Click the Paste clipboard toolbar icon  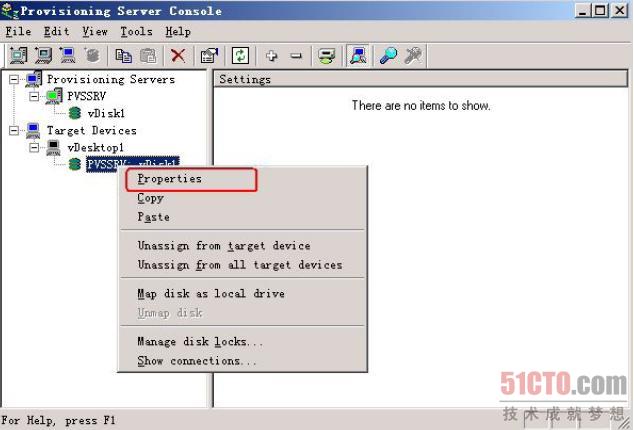[148, 55]
